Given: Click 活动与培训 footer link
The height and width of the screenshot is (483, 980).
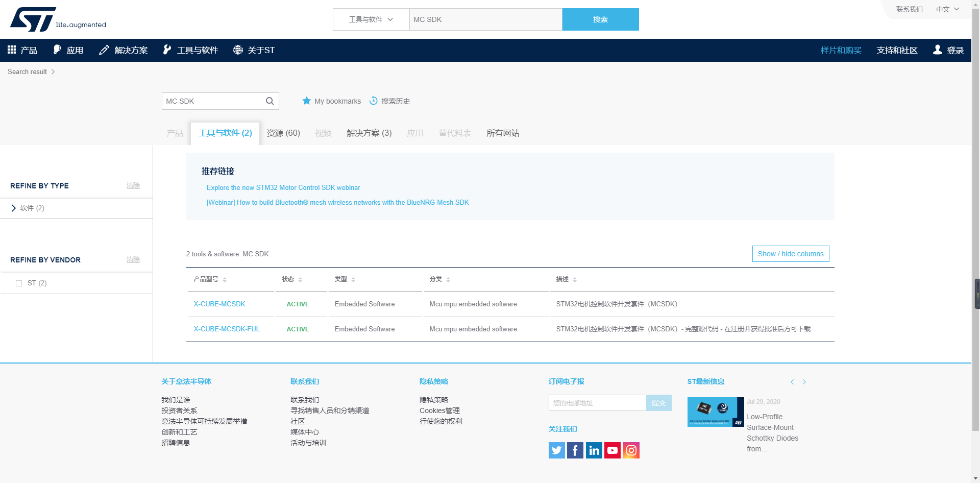Looking at the screenshot, I should (308, 443).
